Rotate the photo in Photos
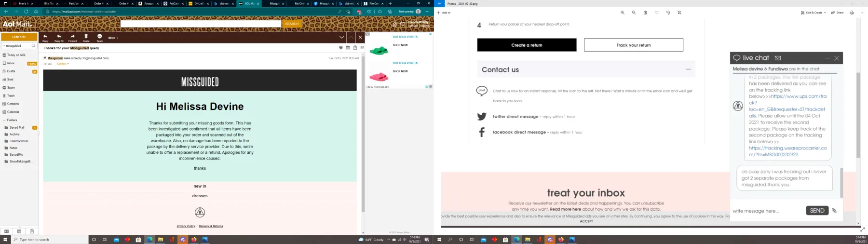Viewport: 868px width, 244px height. (668, 13)
